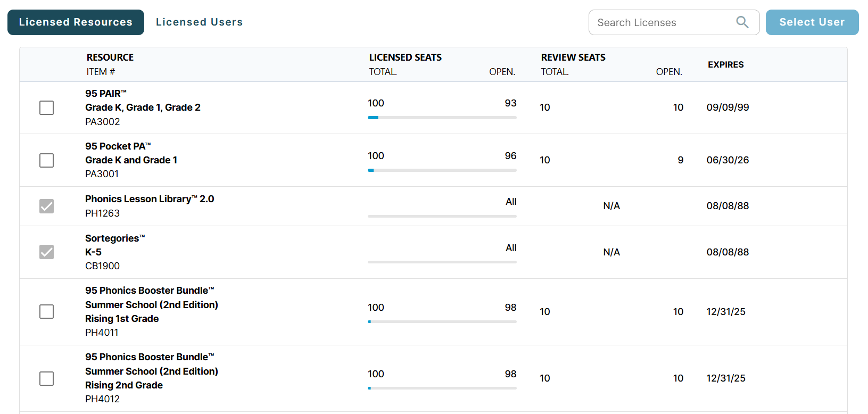Screen dimensions: 868x414
Task: Click PH4012 expiry date 12/31/25
Action: (726, 378)
